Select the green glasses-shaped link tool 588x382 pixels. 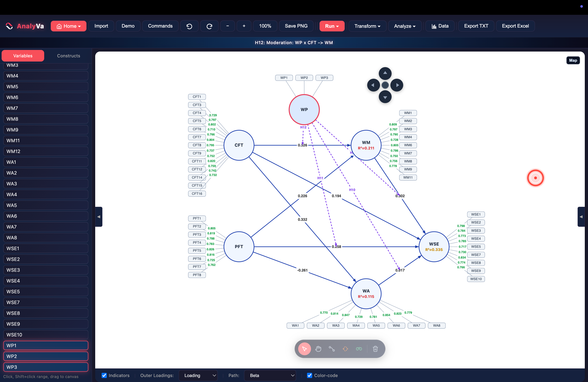pos(359,349)
